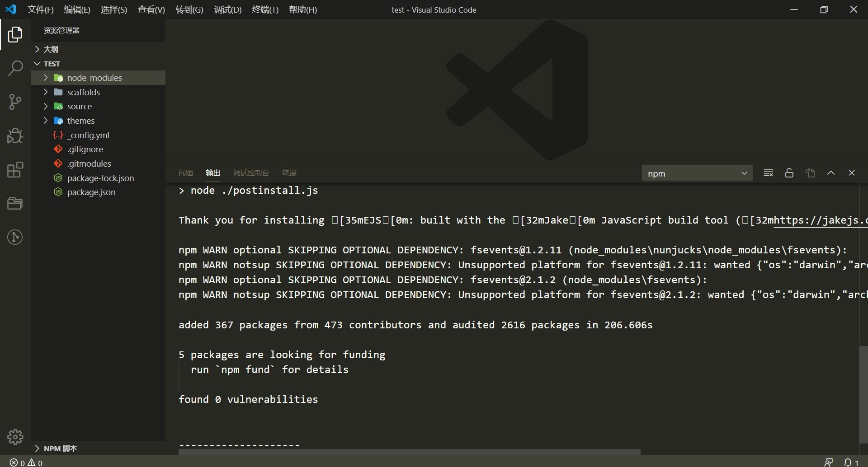This screenshot has height=467, width=868.
Task: Open the Project Manager folder icon
Action: [15, 203]
